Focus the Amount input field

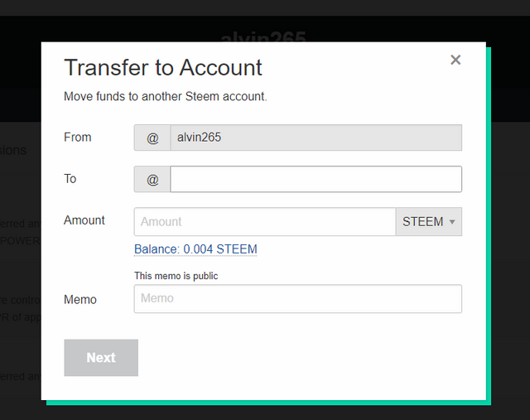click(x=265, y=221)
